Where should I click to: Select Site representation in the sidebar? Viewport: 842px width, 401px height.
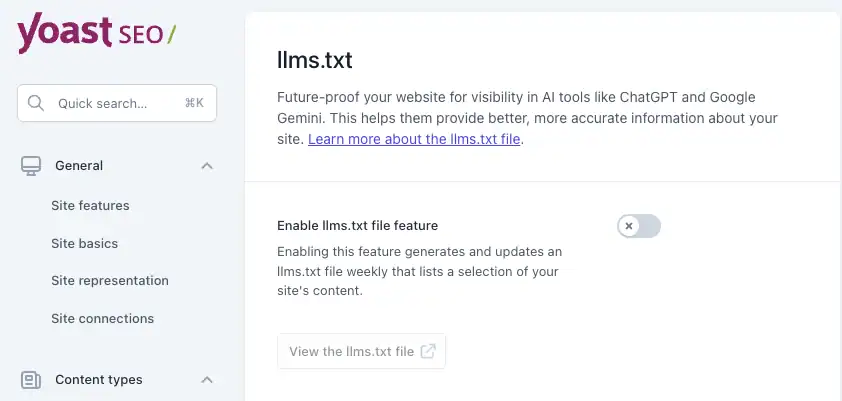click(110, 281)
